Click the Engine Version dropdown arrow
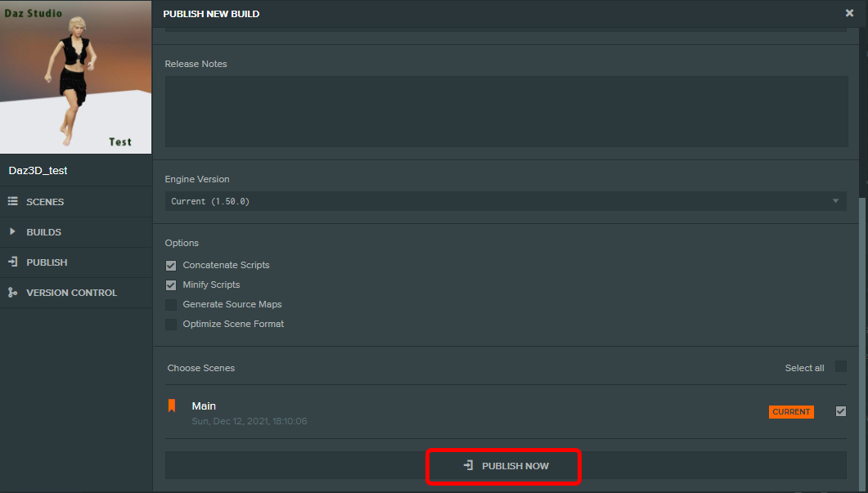Image resolution: width=868 pixels, height=493 pixels. [x=835, y=201]
